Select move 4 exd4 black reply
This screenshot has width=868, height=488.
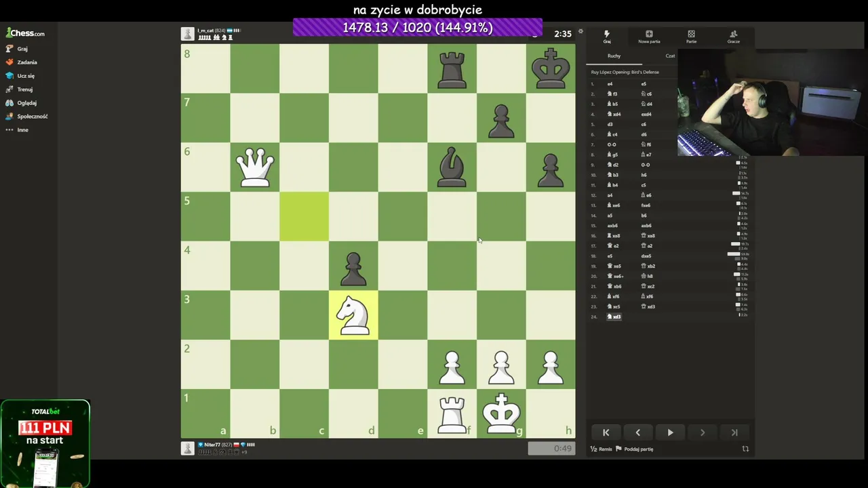646,115
